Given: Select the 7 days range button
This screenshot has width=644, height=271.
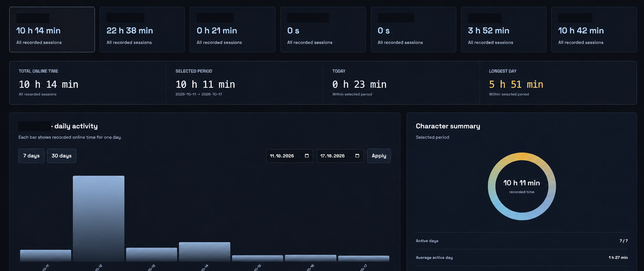Looking at the screenshot, I should point(31,156).
